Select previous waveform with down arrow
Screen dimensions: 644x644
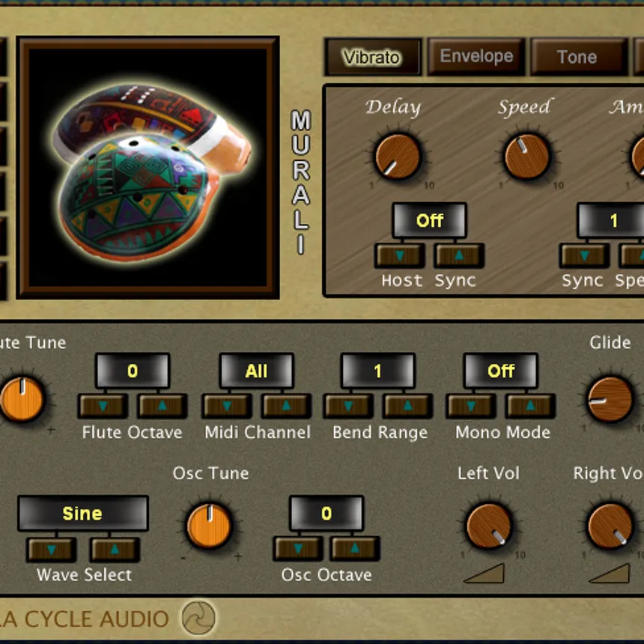pos(52,550)
